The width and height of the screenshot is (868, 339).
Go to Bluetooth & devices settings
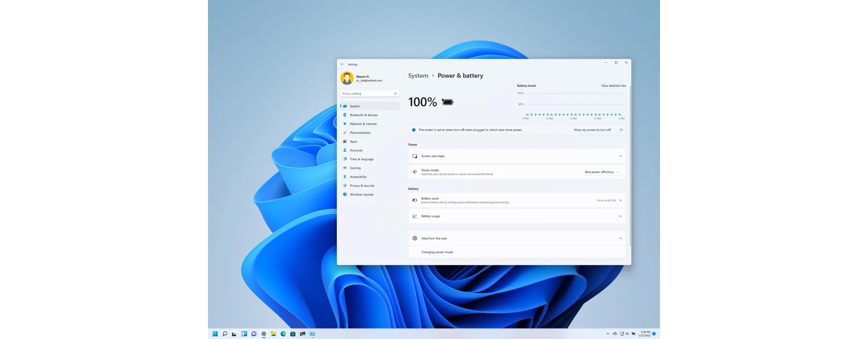(363, 115)
